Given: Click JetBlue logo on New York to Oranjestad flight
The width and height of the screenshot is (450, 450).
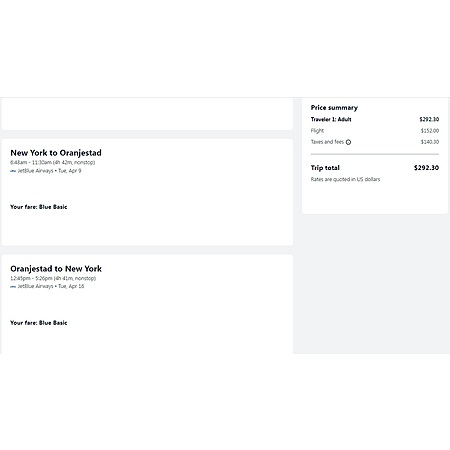Looking at the screenshot, I should tap(13, 171).
